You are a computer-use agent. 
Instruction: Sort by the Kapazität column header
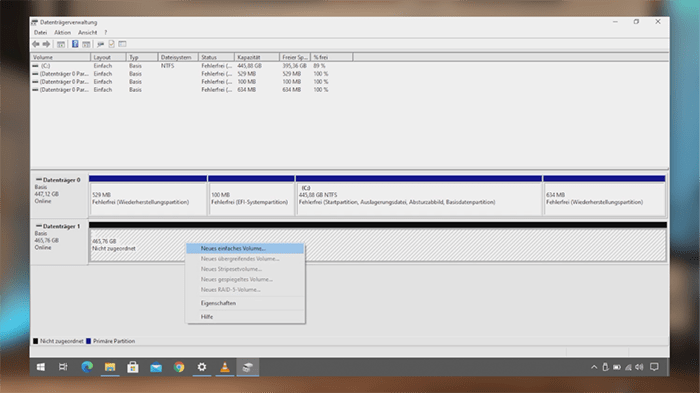(257, 57)
